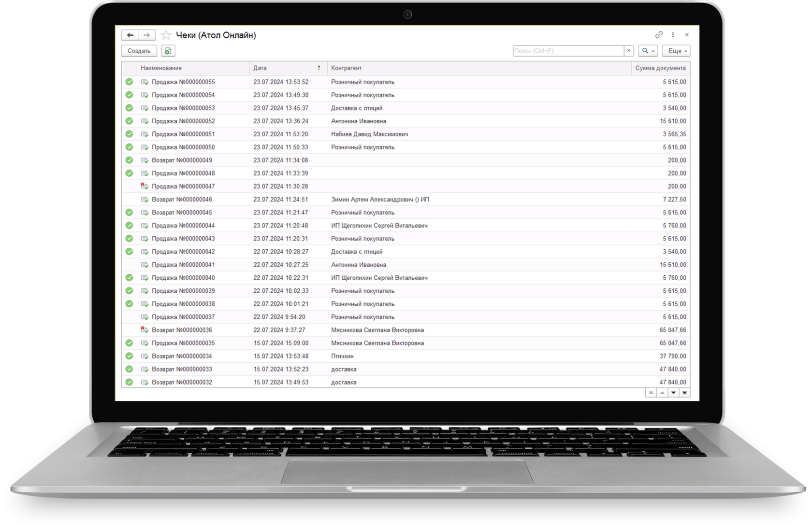Clear the search field with the x button
812x528 pixels.
pos(629,51)
